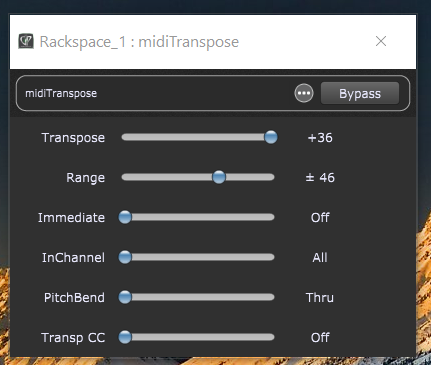Screen dimensions: 431x365
Task: Close the midiTranspose window
Action: coord(381,41)
